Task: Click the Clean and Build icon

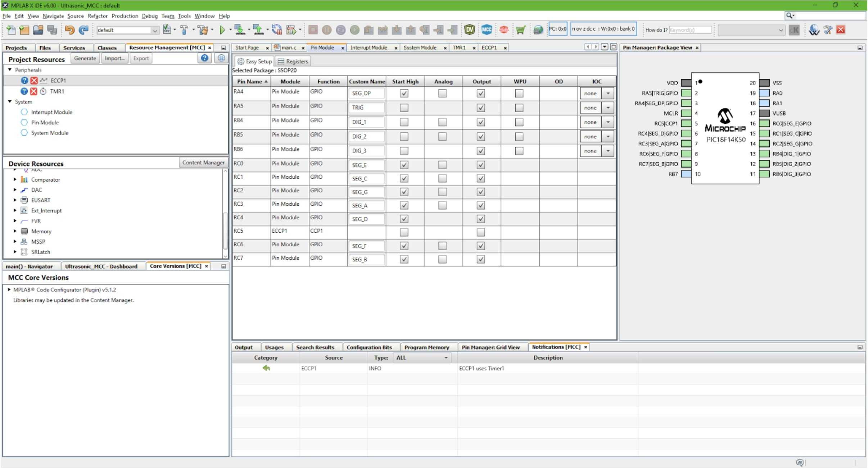Action: pos(203,30)
